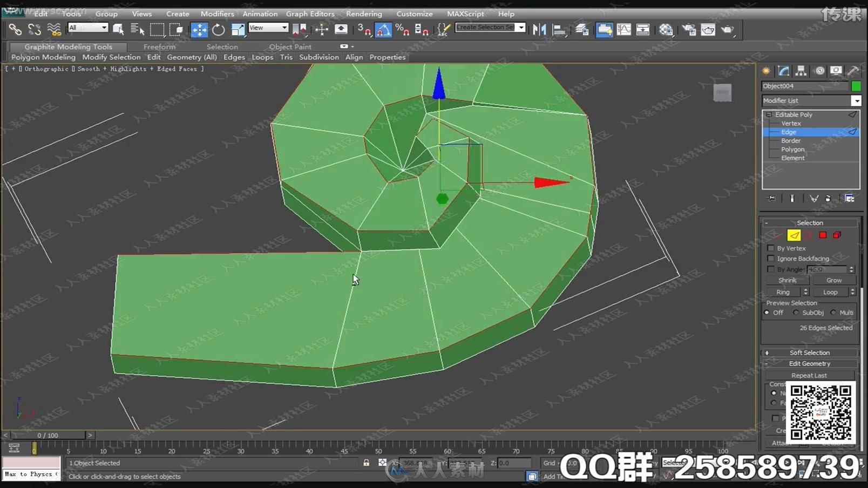
Task: Open the Modifier List dropdown
Action: (x=856, y=100)
